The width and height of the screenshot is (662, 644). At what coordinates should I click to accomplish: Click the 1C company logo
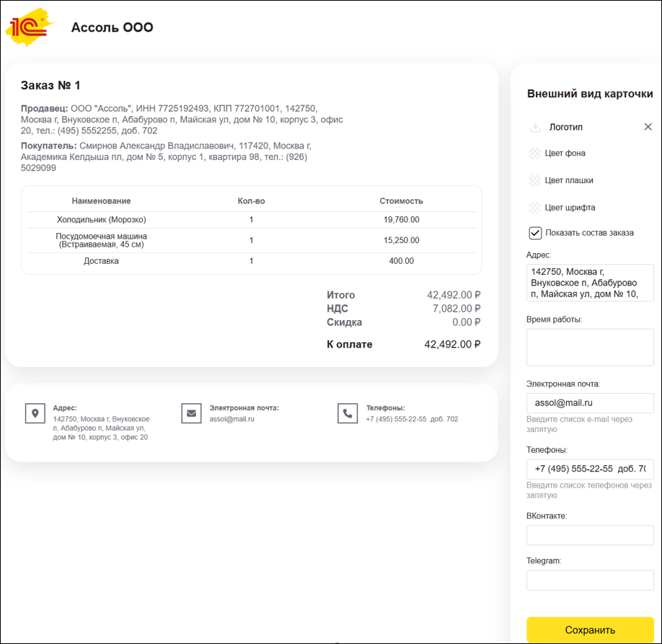tap(29, 27)
